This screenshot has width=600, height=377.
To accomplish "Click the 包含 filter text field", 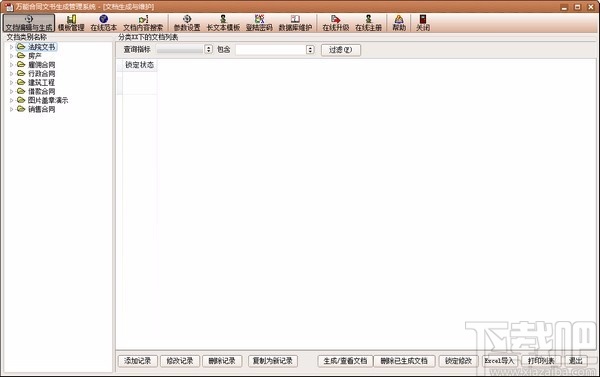I will (271, 50).
